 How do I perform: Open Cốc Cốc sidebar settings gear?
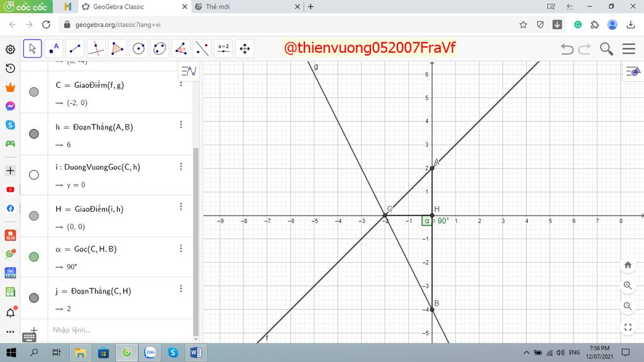[x=10, y=50]
